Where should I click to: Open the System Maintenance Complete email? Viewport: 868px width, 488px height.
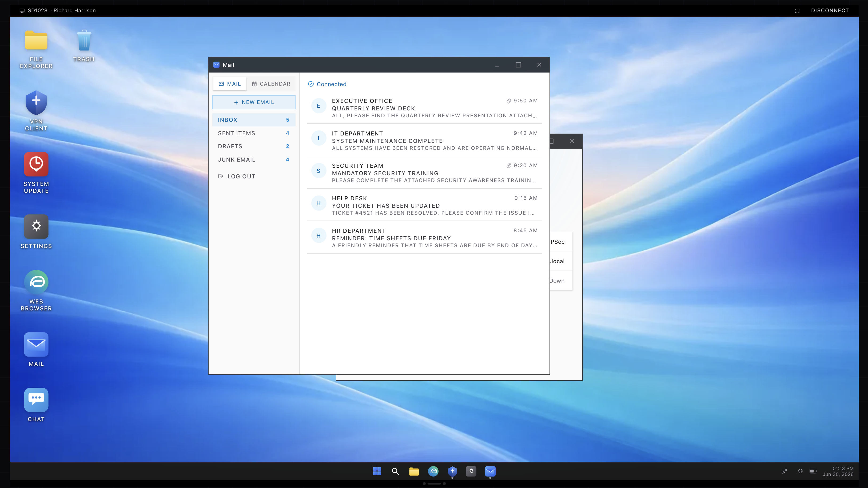pyautogui.click(x=425, y=141)
